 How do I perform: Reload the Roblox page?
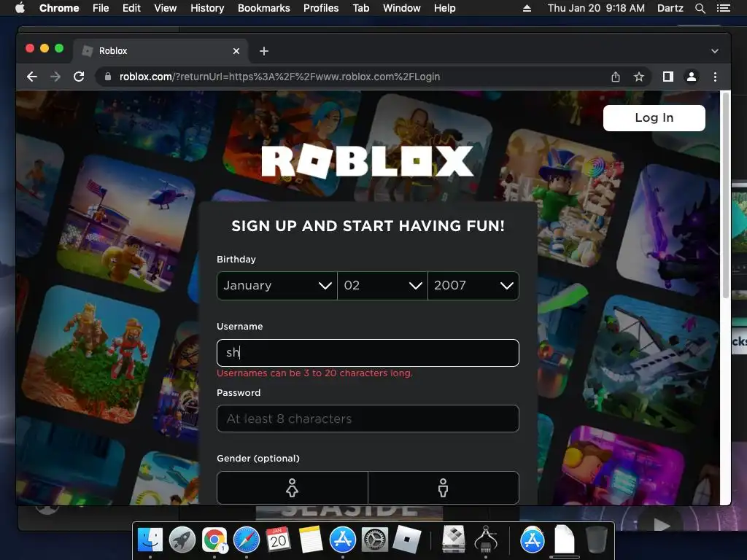click(x=79, y=77)
